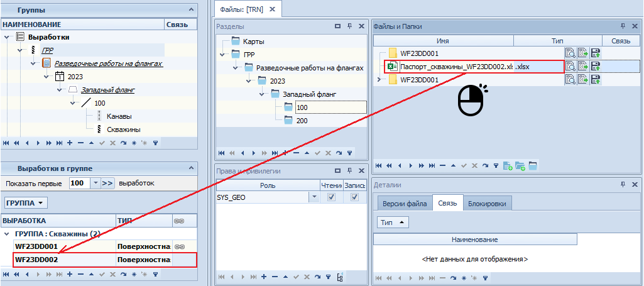Click the link icon in WF23DD001 row

click(x=179, y=246)
